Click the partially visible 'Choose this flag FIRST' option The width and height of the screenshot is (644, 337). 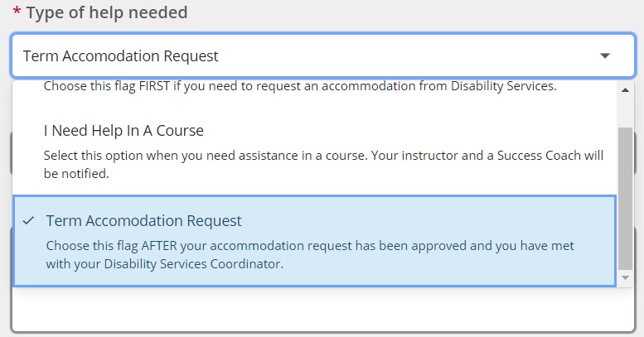click(300, 85)
